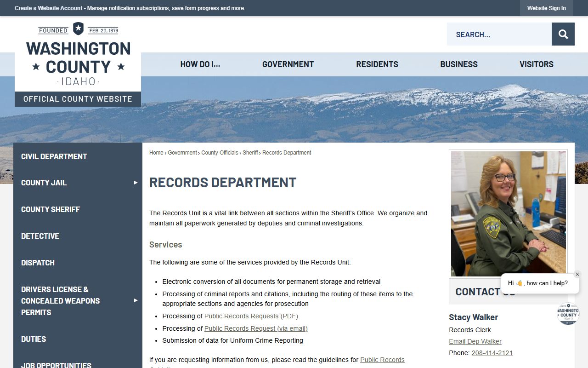Viewport: 588px width, 368px height.
Task: Click phone number 208-414-2121
Action: coord(492,353)
